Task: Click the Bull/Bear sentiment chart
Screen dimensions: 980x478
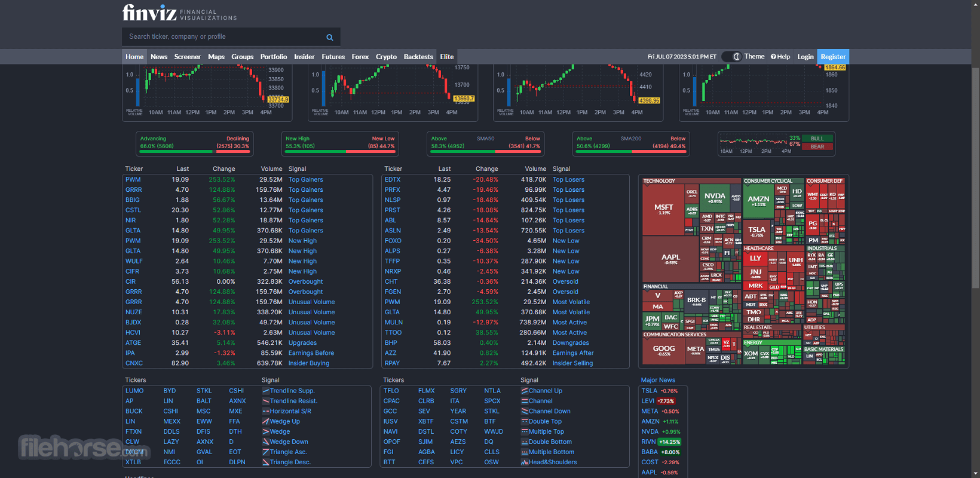Action: (x=776, y=143)
